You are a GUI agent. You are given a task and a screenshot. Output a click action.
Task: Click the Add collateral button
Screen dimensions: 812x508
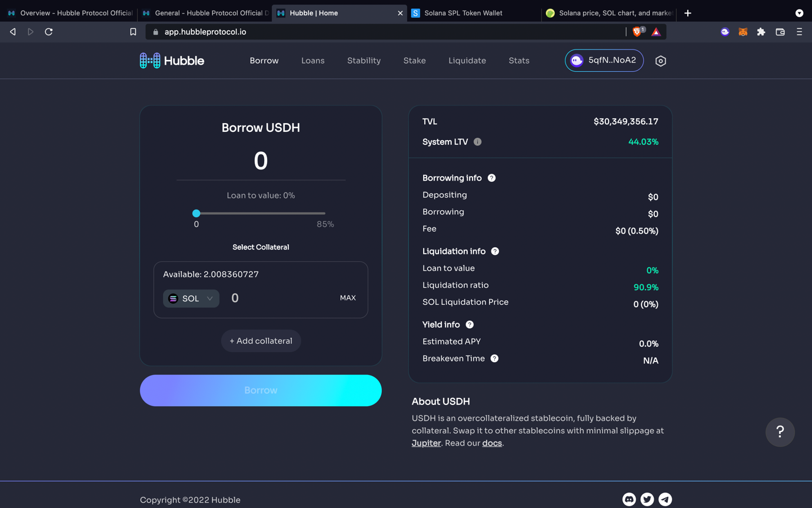[261, 341]
